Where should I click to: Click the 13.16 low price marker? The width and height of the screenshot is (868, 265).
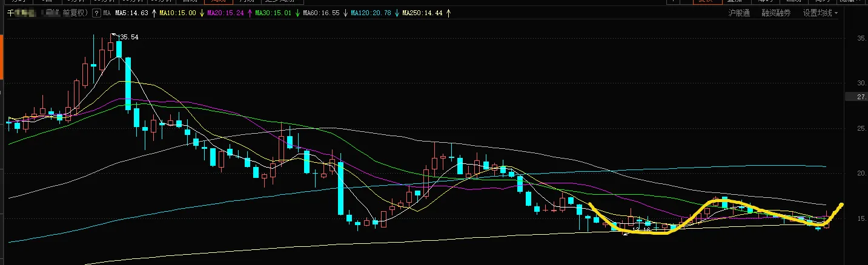coord(641,231)
